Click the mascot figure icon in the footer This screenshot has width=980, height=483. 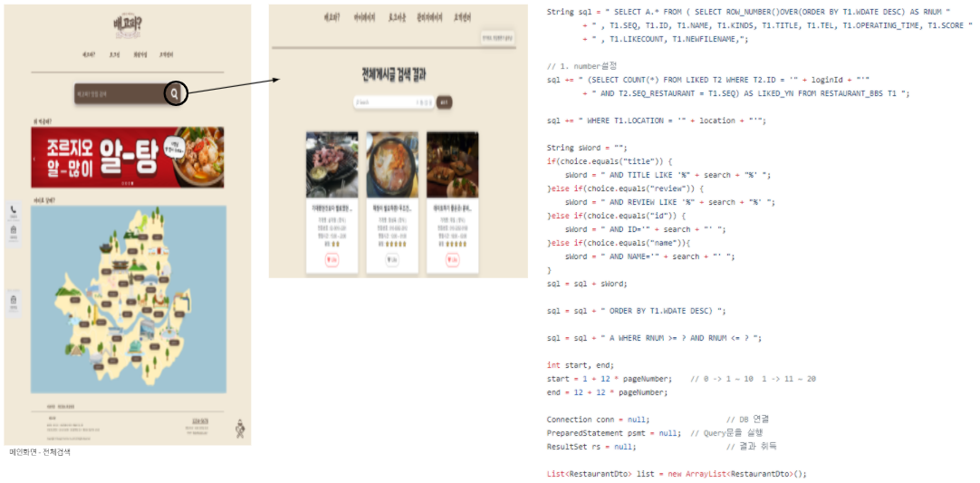pos(239,428)
